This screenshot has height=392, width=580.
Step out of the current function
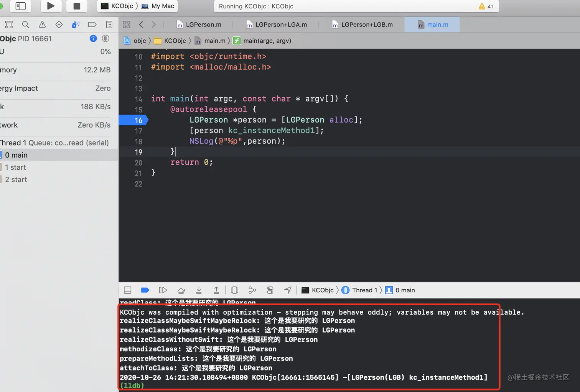216,290
